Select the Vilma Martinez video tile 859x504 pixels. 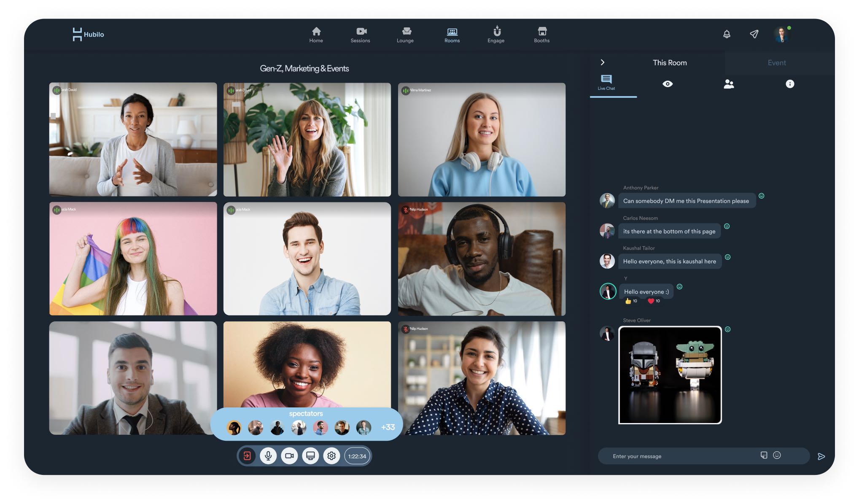[x=482, y=140]
